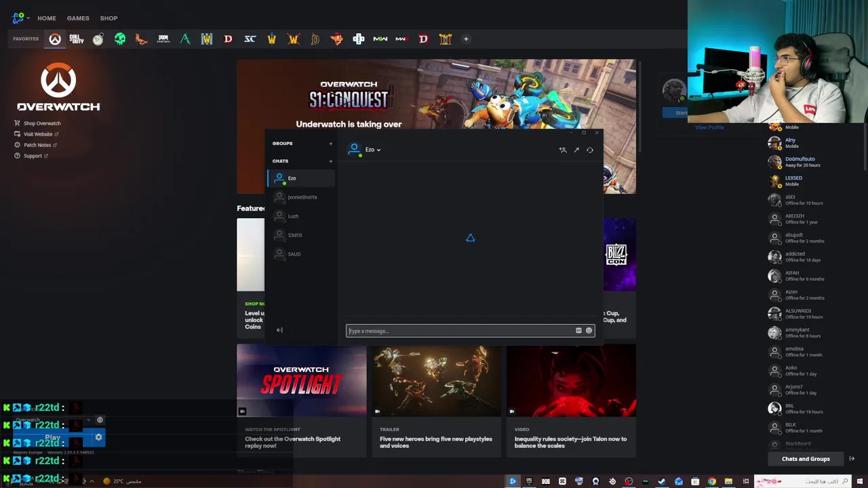
Task: Open Steam from the Windows taskbar
Action: (661, 481)
